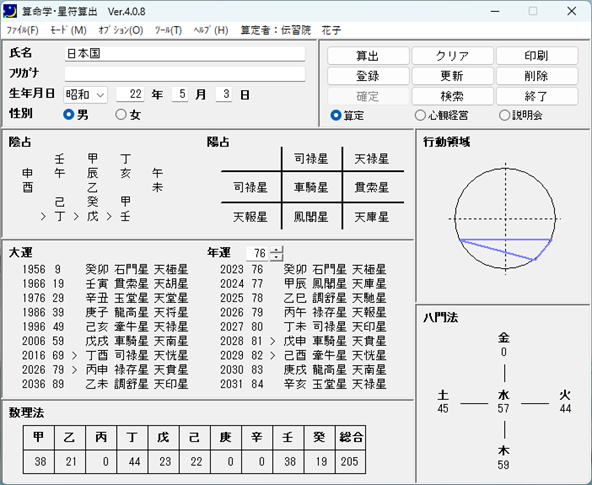This screenshot has height=485, width=592.
Task: Click the moon application icon in title bar
Action: pos(10,11)
